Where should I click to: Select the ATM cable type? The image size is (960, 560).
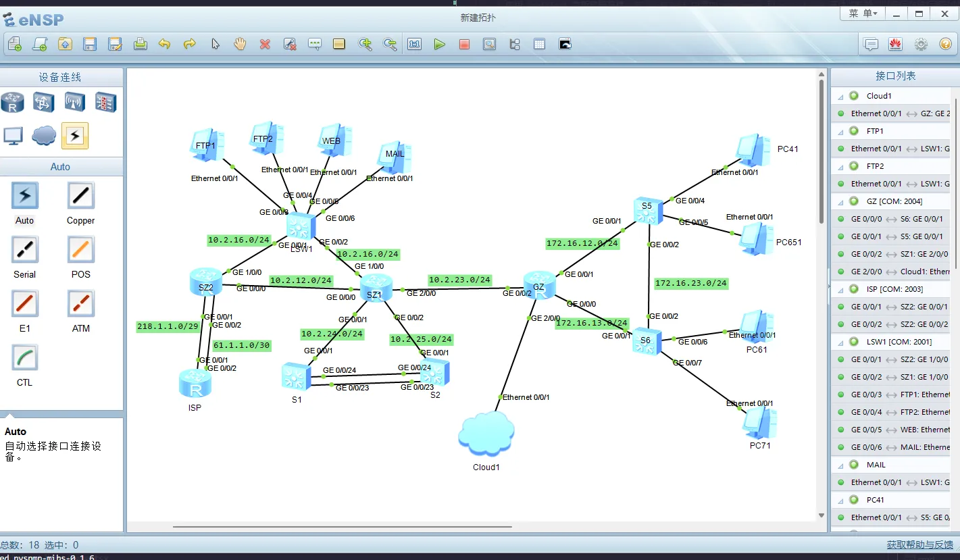coord(81,304)
